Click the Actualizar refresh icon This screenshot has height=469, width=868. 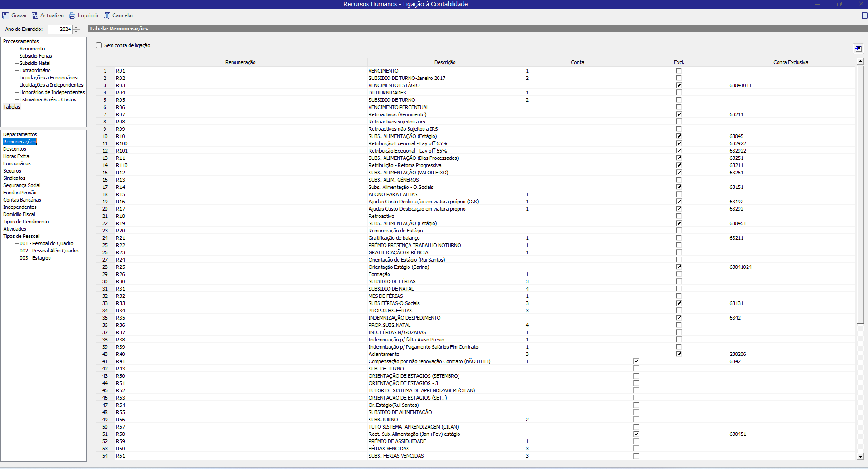(x=35, y=15)
